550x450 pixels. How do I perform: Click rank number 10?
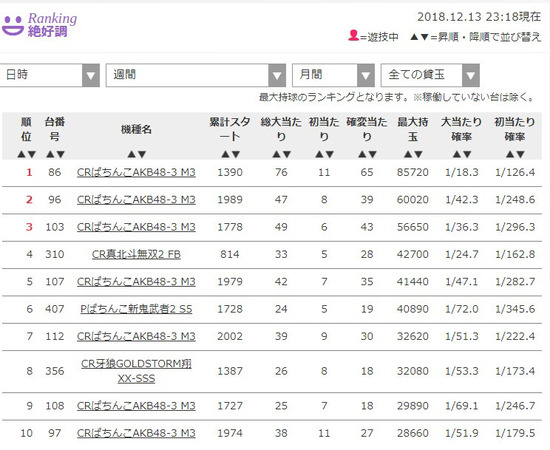click(27, 433)
